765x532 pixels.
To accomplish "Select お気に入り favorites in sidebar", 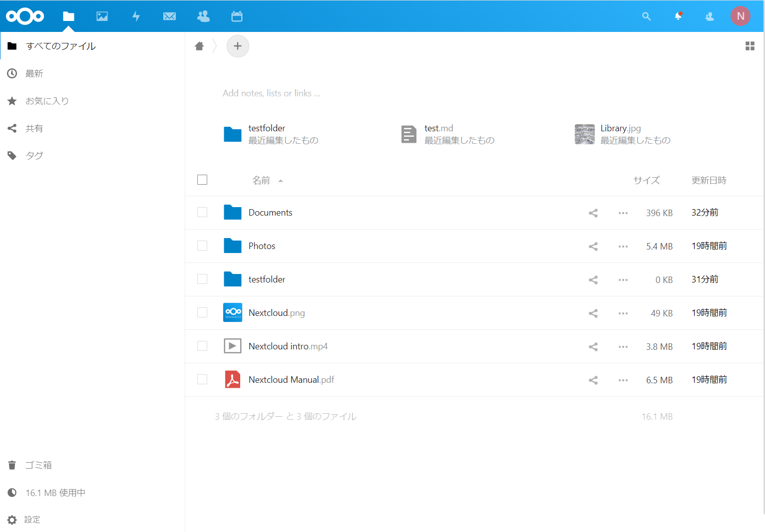I will pyautogui.click(x=92, y=101).
